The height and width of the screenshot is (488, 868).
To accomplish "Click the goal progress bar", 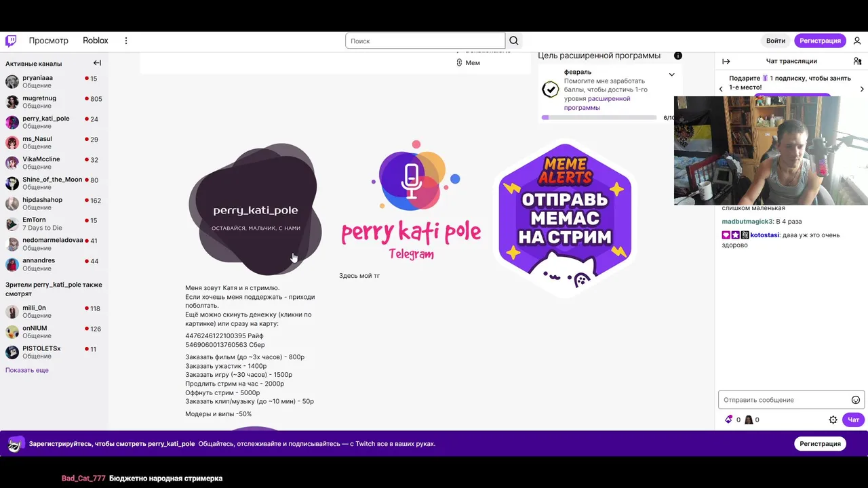I will pos(599,118).
